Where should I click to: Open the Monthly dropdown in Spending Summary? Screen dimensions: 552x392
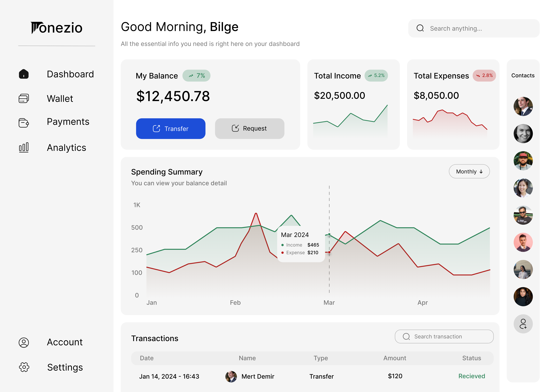tap(469, 171)
